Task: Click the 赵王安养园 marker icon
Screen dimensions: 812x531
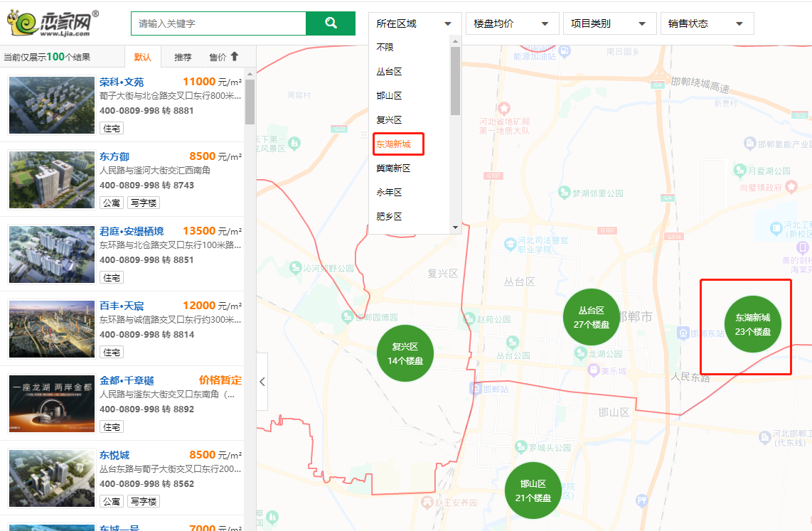Action: 427,502
